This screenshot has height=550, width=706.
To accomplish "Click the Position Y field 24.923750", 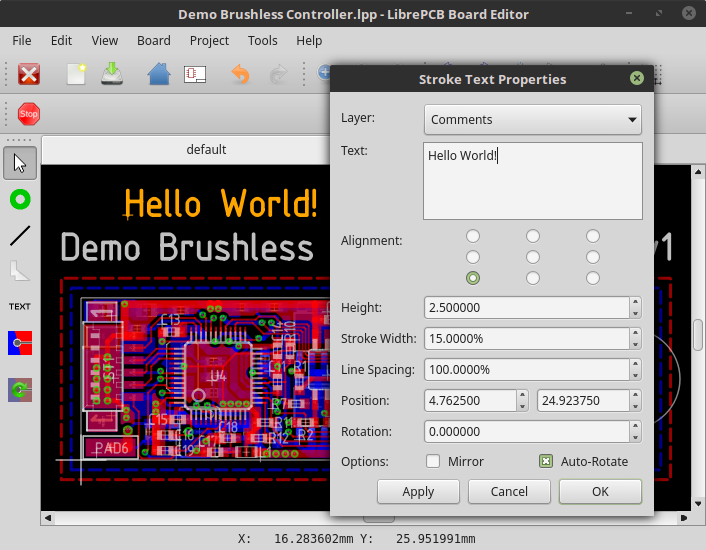I will click(583, 401).
